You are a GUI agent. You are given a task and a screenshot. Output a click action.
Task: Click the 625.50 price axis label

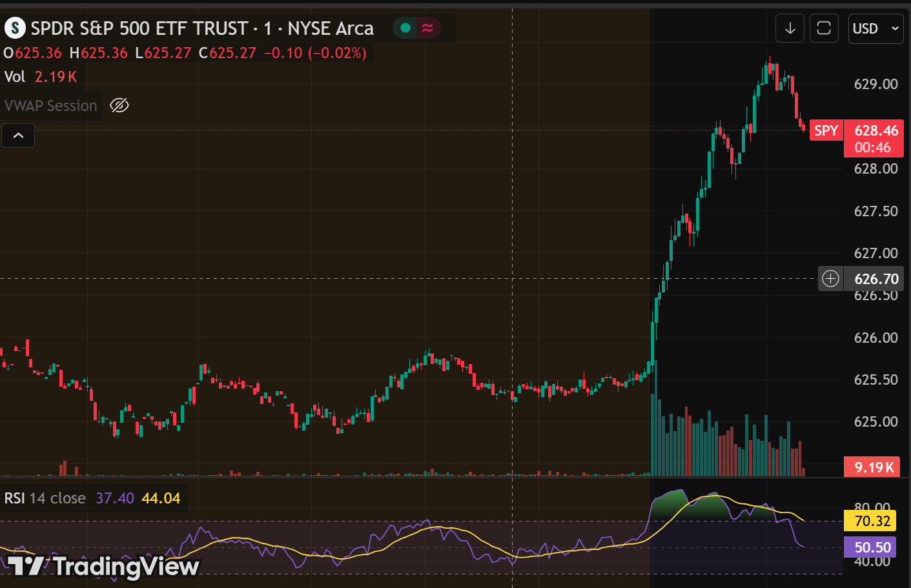pos(875,380)
